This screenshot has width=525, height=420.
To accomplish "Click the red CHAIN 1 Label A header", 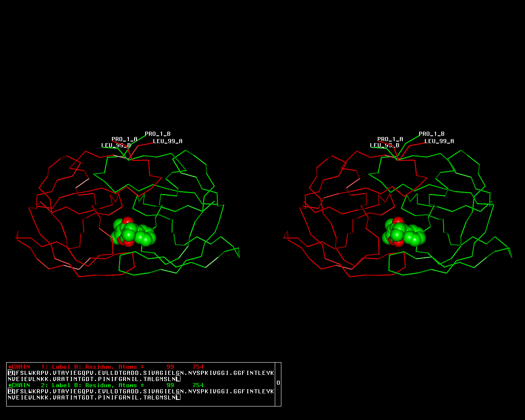I will tap(76, 367).
